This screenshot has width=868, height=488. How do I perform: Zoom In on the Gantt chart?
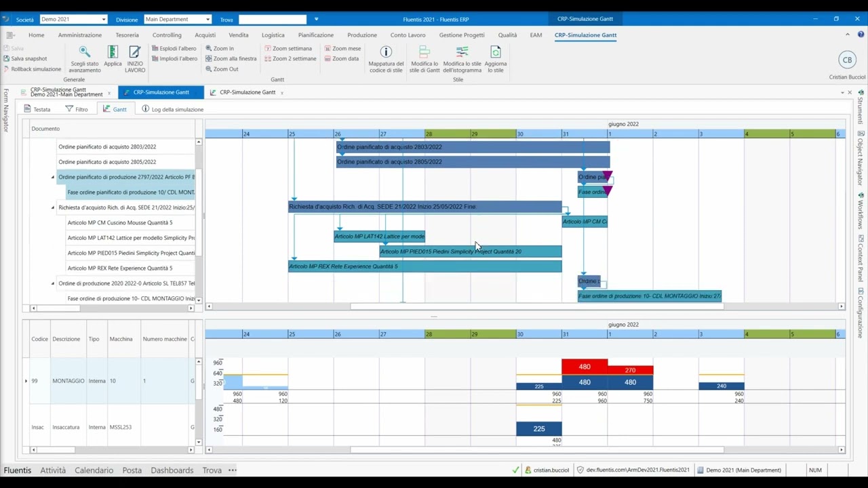pos(220,49)
